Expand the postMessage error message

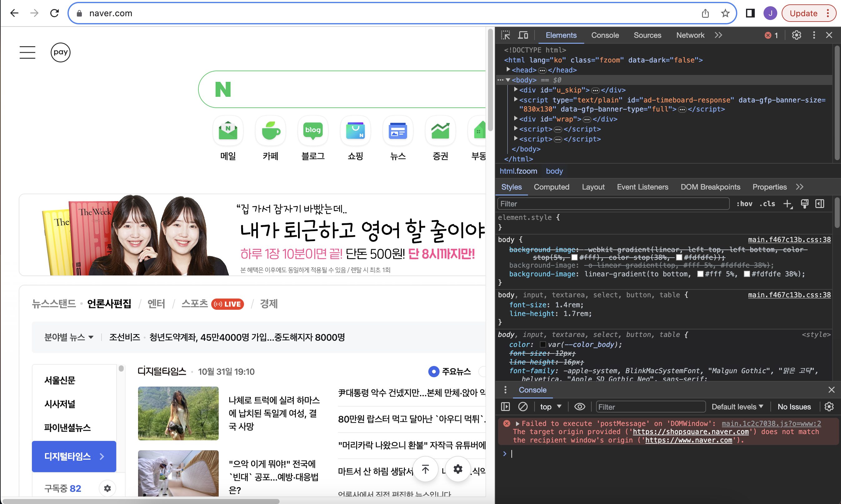point(517,423)
